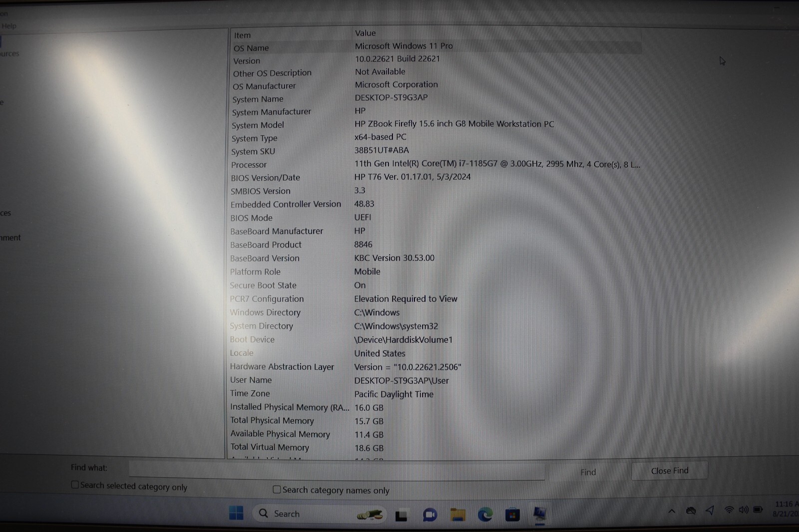Select the System Information taskbar icon
The image size is (799, 532).
click(539, 514)
